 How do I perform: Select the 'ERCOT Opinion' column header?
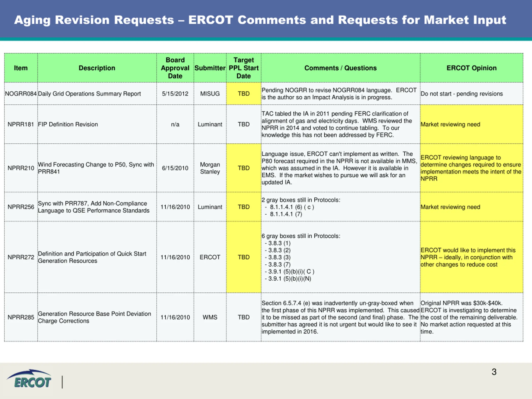tap(471, 68)
